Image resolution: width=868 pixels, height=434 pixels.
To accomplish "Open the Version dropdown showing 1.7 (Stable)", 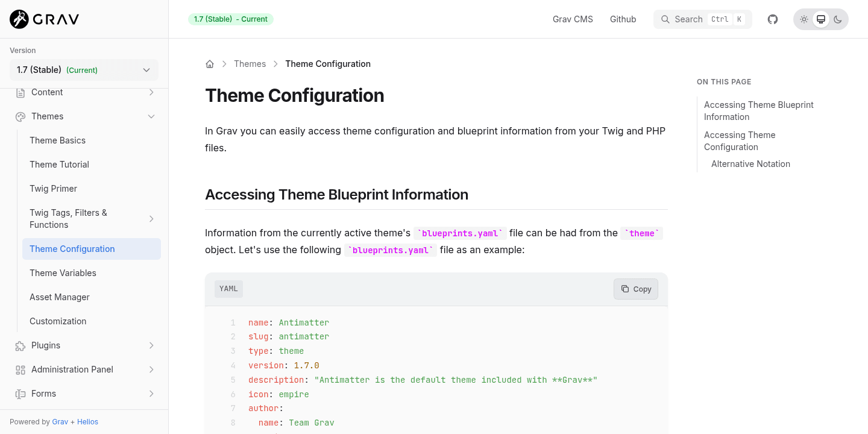I will pyautogui.click(x=84, y=69).
